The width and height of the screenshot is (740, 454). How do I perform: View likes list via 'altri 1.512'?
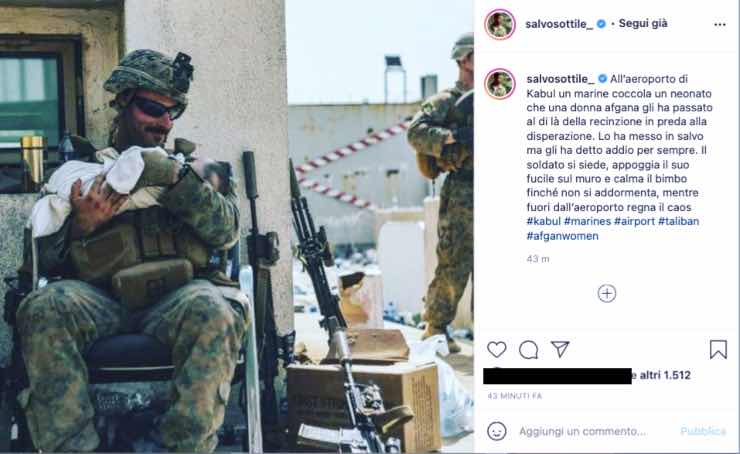(665, 375)
